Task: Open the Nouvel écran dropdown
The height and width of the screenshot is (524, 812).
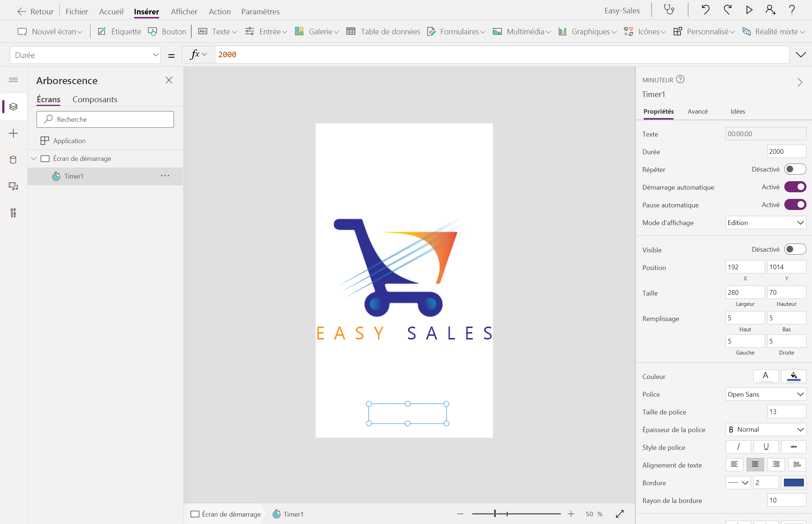Action: pos(50,32)
